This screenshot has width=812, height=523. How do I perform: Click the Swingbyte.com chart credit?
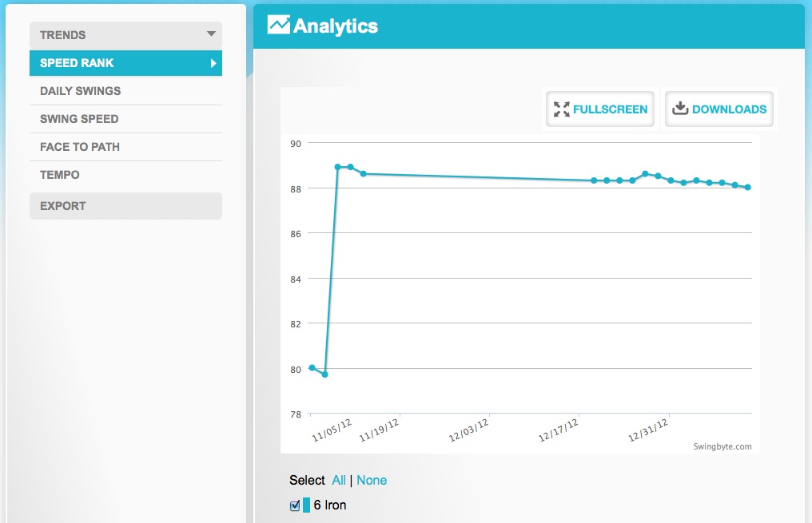click(x=722, y=446)
